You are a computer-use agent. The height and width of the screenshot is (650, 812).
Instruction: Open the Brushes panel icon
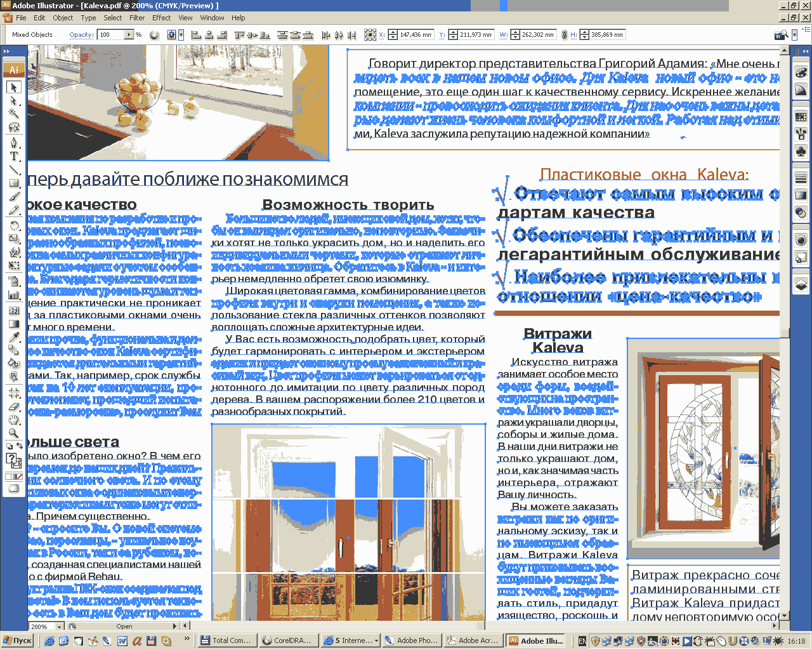point(801,135)
